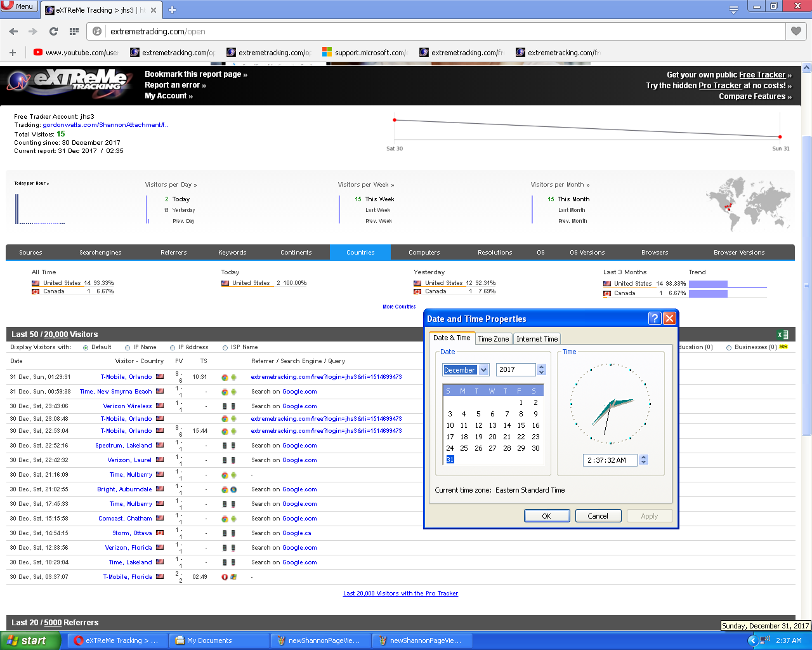Click the help question mark in dialog
Screen dimensions: 812x650
pos(655,319)
